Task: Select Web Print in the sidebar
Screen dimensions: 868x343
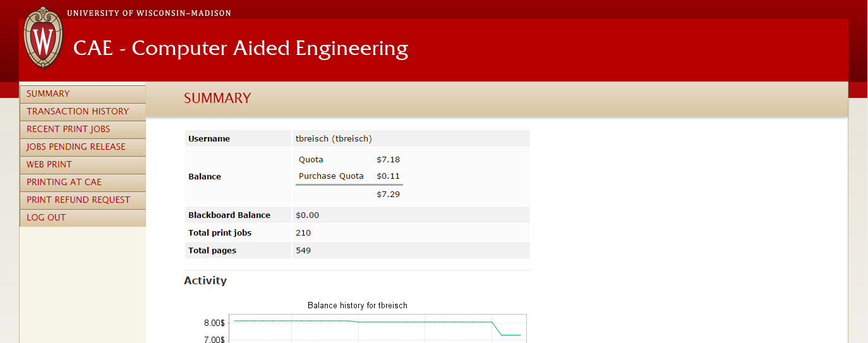Action: tap(83, 164)
